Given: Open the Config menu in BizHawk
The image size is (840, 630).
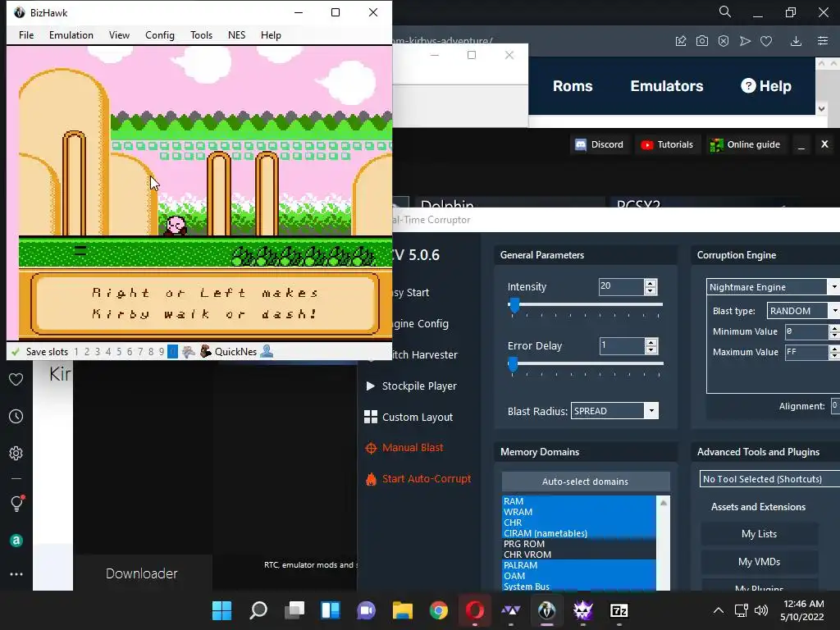Looking at the screenshot, I should [x=160, y=34].
